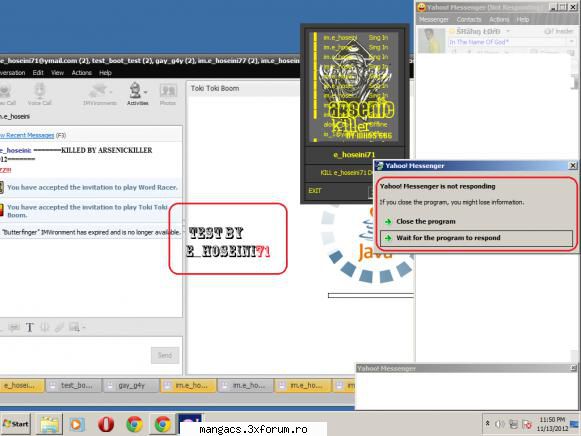Screen dimensions: 581x436
Task: Open Windows Explorer from the taskbar
Action: coord(49,424)
